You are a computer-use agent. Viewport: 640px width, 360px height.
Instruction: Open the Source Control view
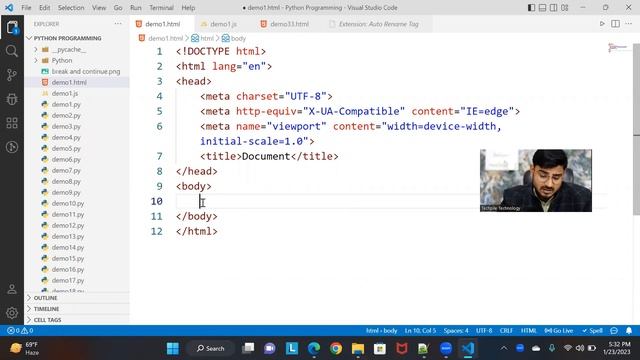pyautogui.click(x=12, y=75)
